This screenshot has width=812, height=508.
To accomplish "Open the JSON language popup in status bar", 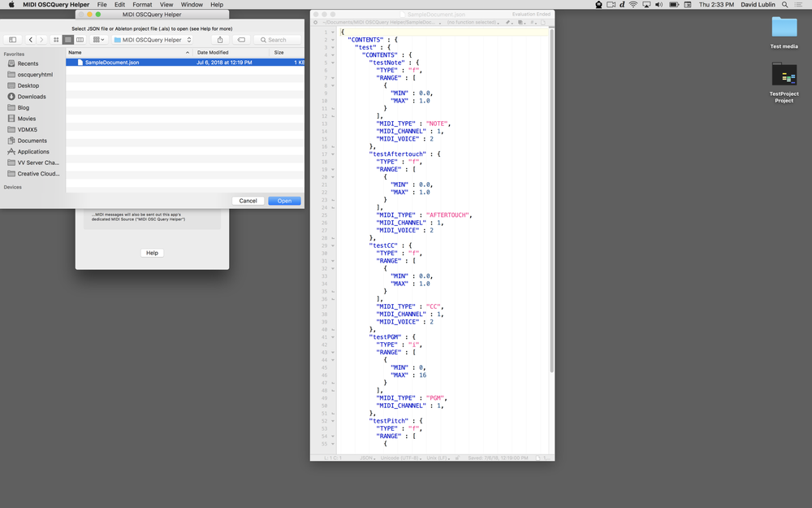I will (x=367, y=458).
